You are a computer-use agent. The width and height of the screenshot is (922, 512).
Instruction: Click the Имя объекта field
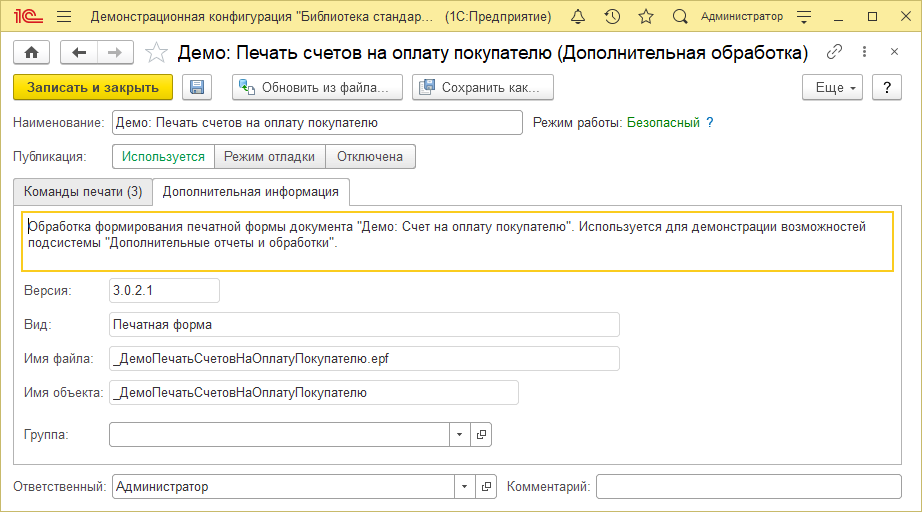(314, 393)
